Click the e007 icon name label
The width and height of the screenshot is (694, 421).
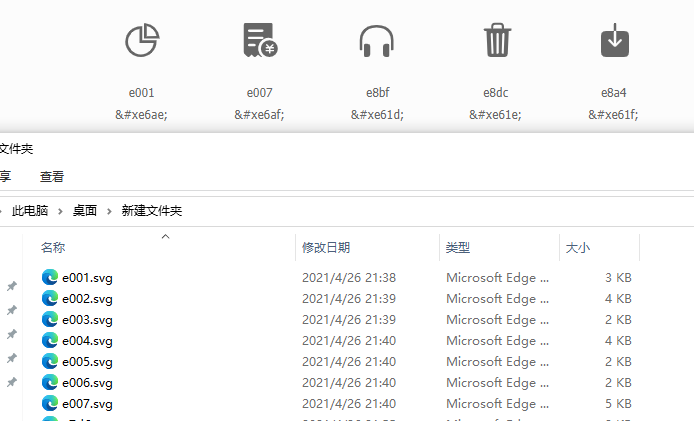click(259, 93)
